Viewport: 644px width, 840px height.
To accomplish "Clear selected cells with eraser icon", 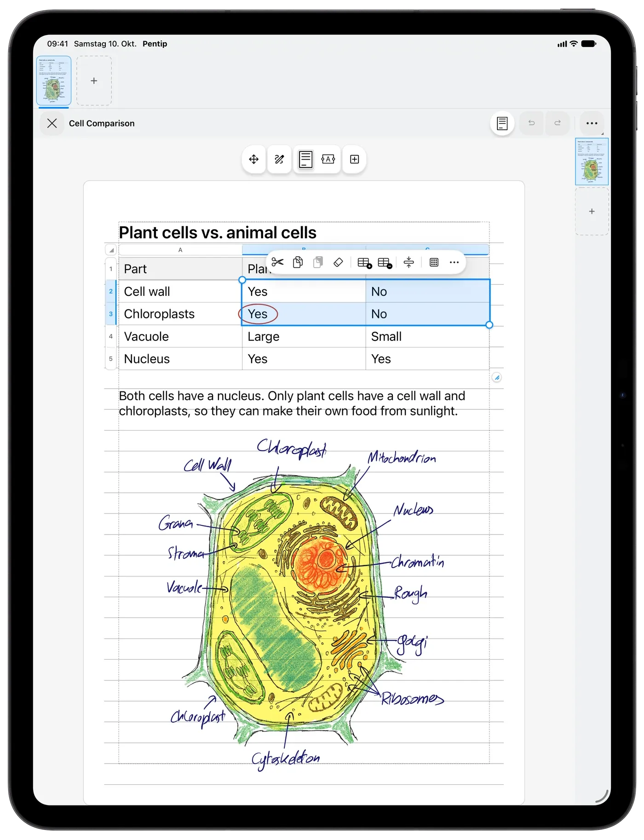I will tap(338, 262).
